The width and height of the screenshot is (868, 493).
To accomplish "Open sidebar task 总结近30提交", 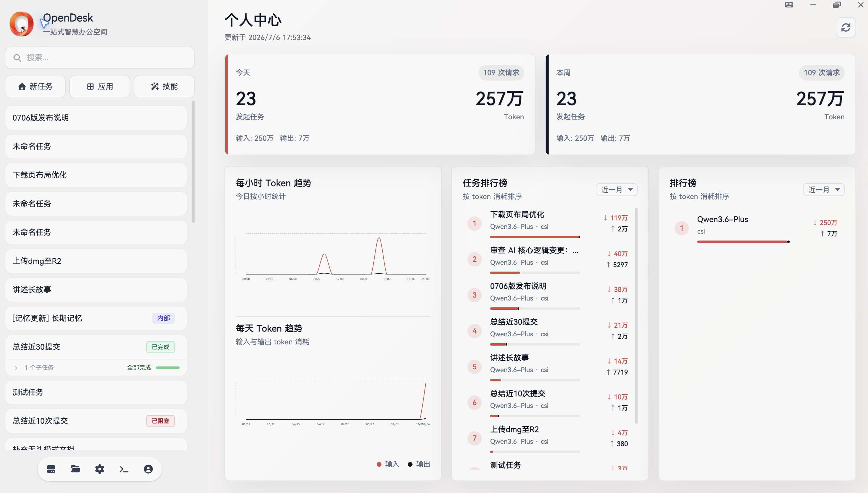I will pyautogui.click(x=96, y=347).
